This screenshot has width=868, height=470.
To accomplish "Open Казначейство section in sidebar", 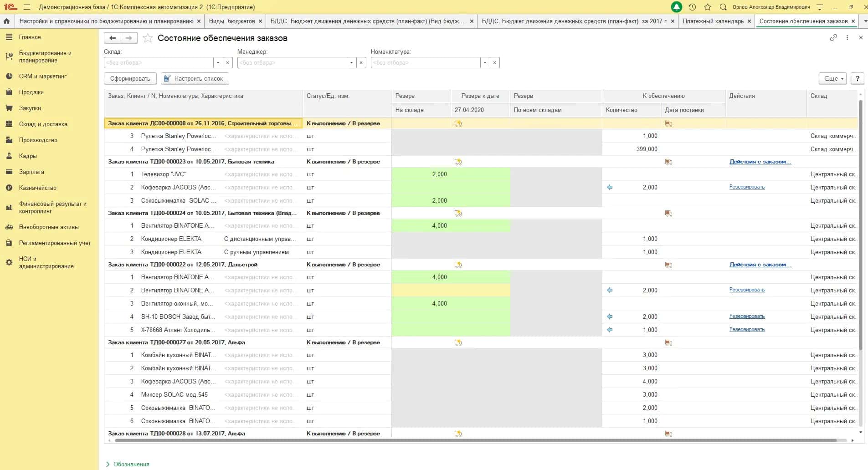I will (x=38, y=188).
